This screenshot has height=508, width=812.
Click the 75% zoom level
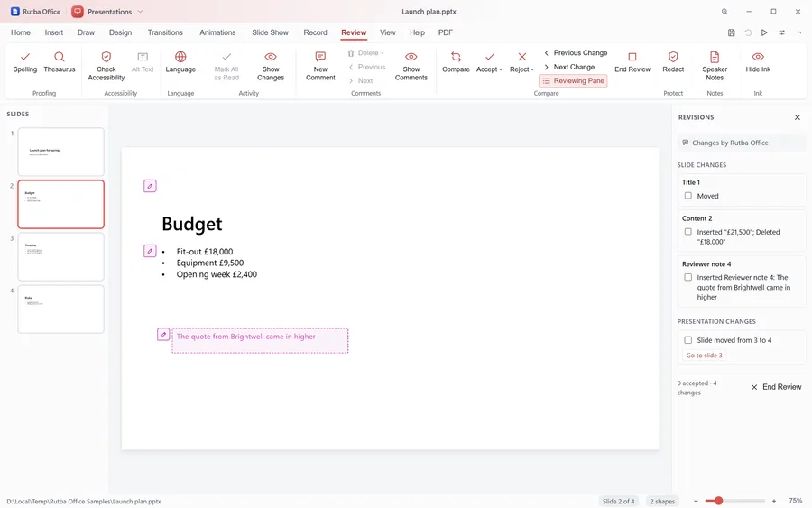796,501
